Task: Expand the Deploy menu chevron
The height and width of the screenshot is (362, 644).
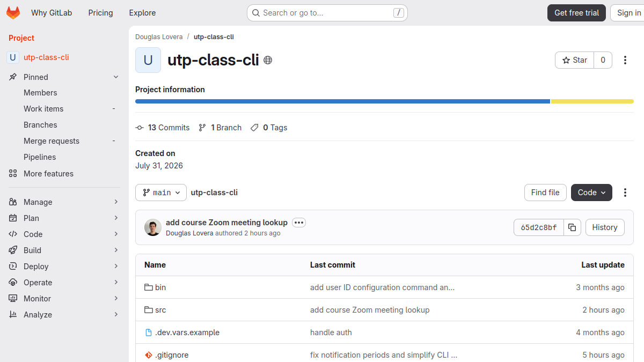Action: click(116, 267)
